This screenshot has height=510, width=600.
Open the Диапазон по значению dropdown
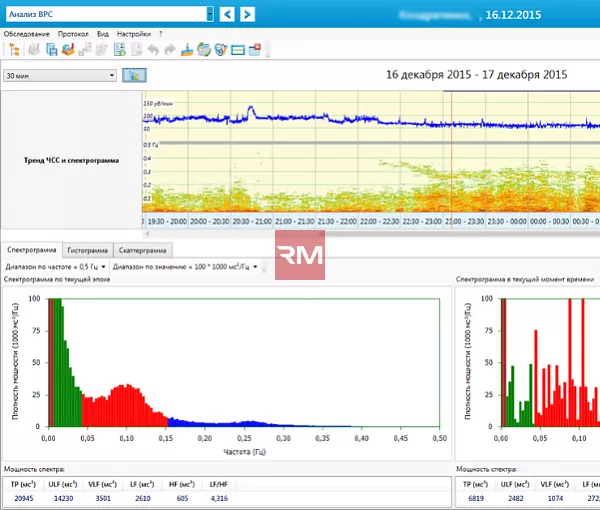(x=185, y=267)
